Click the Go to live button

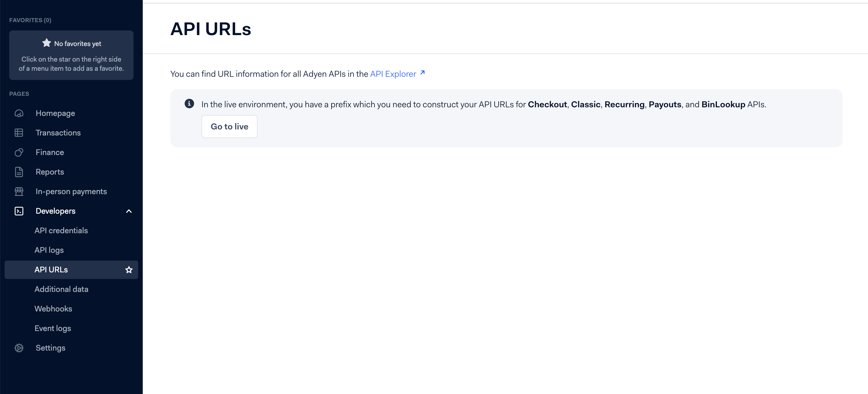[x=229, y=127]
